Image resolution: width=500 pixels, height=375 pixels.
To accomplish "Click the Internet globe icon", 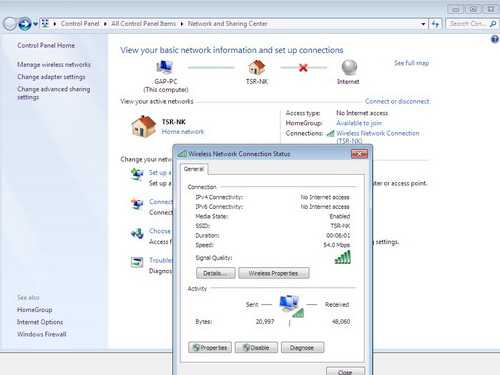I will 349,67.
